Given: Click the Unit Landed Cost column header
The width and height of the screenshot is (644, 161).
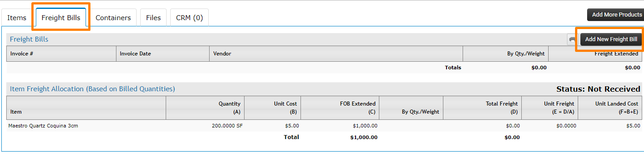Looking at the screenshot, I should (610, 108).
